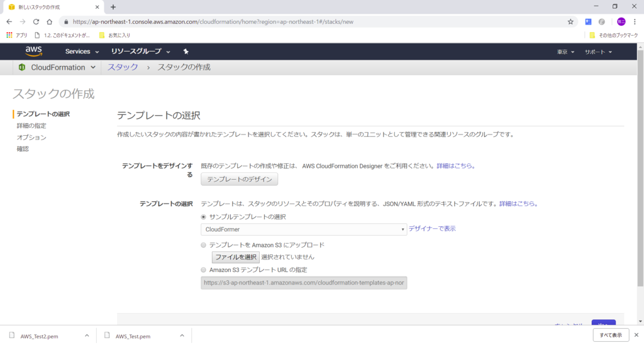The height and width of the screenshot is (345, 644).
Task: Select the サンプルテンプレートの選択 radio button
Action: tap(203, 217)
